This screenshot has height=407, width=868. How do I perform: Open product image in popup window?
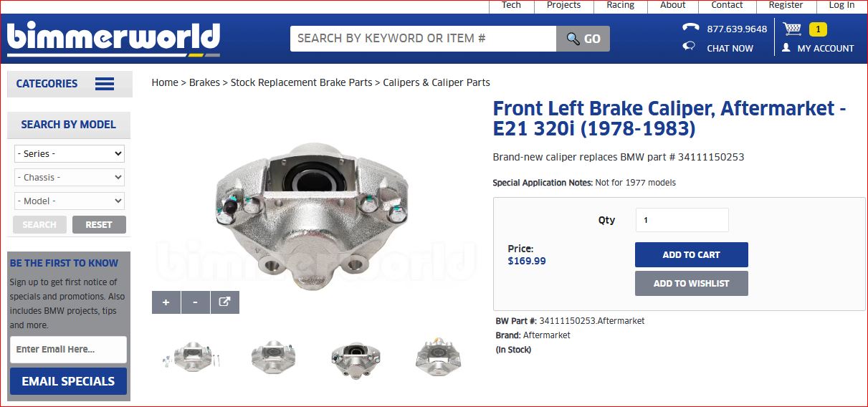(224, 302)
